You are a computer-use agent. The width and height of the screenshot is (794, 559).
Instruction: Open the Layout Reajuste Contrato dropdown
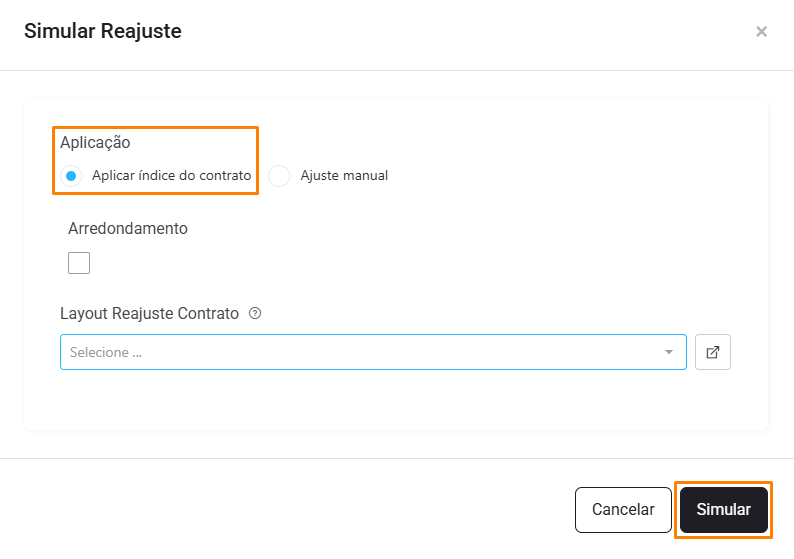pyautogui.click(x=373, y=352)
